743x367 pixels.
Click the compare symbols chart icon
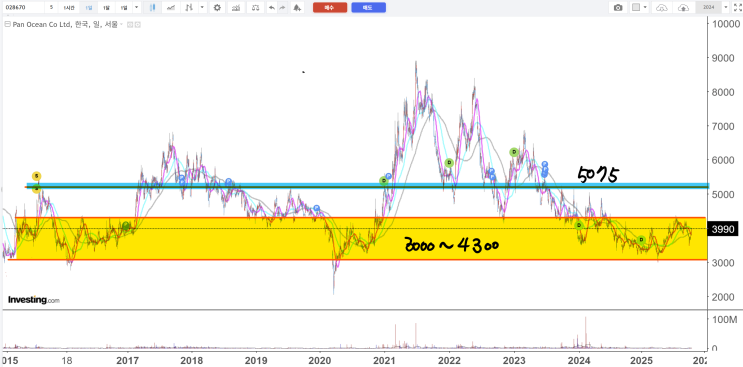(236, 8)
